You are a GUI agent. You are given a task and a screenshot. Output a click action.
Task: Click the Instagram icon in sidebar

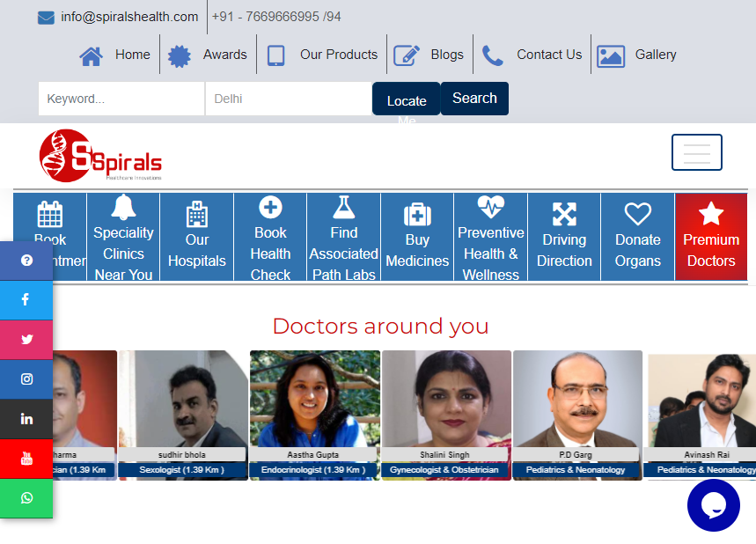point(26,379)
